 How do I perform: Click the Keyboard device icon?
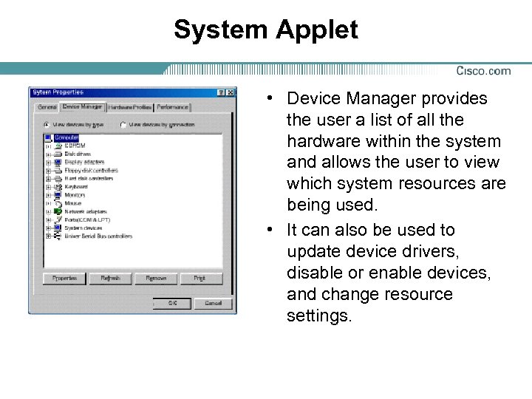(58, 187)
